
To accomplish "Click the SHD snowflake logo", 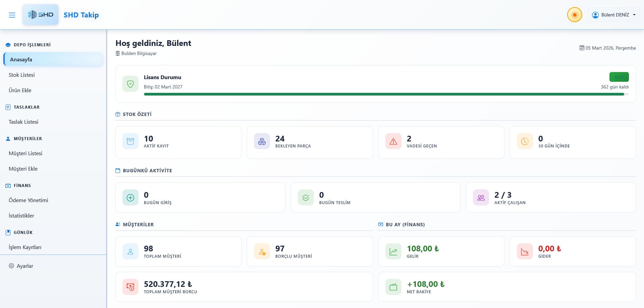I will 41,15.
